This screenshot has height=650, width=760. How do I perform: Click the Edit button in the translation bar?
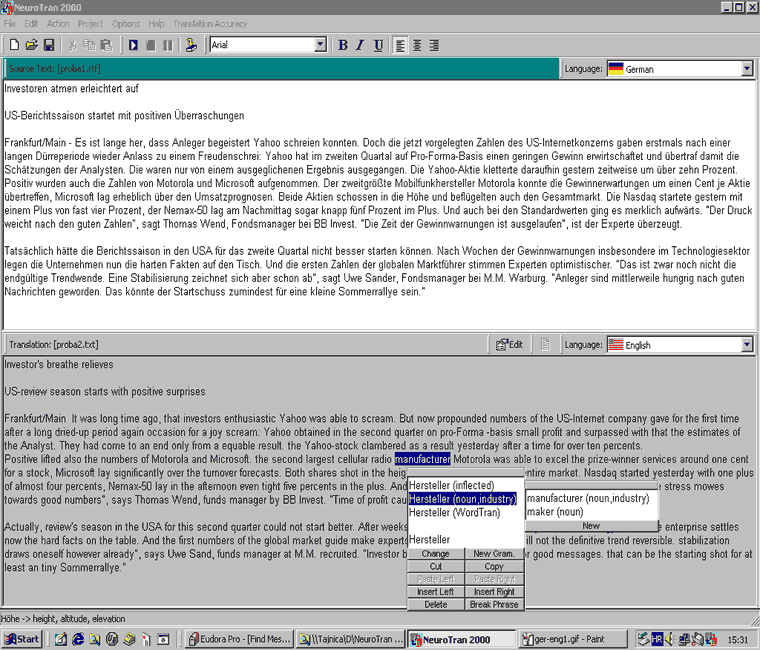(509, 345)
